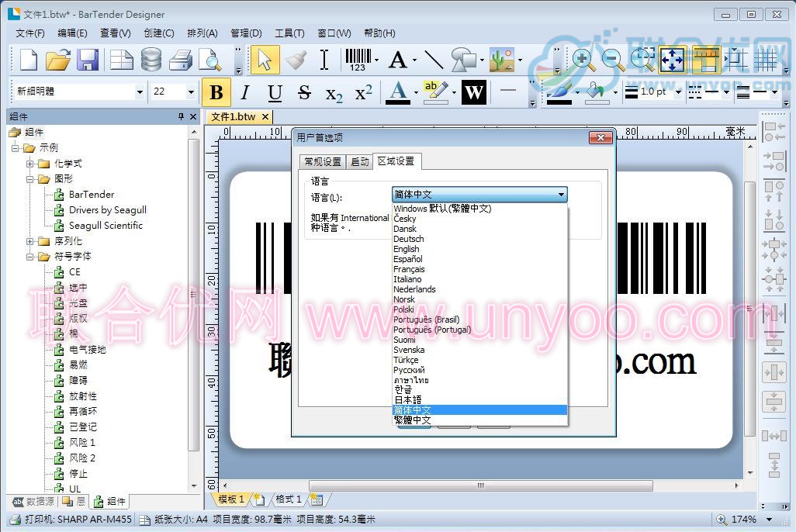This screenshot has width=796, height=532.
Task: Open the font name dropdown
Action: tap(140, 92)
